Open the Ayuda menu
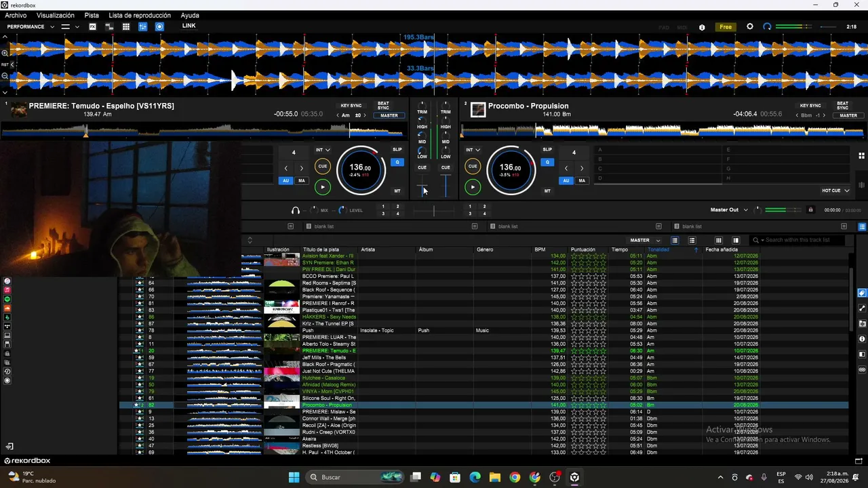This screenshot has width=868, height=488. coord(190,15)
